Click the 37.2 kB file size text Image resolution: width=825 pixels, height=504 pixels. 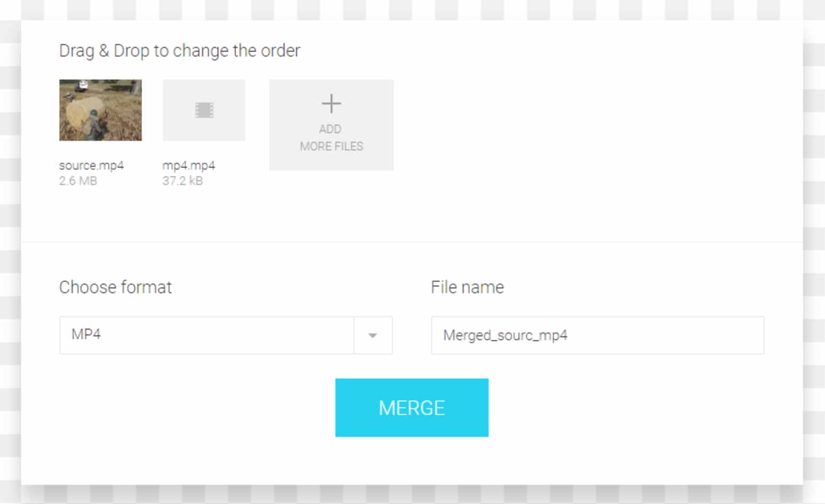183,181
